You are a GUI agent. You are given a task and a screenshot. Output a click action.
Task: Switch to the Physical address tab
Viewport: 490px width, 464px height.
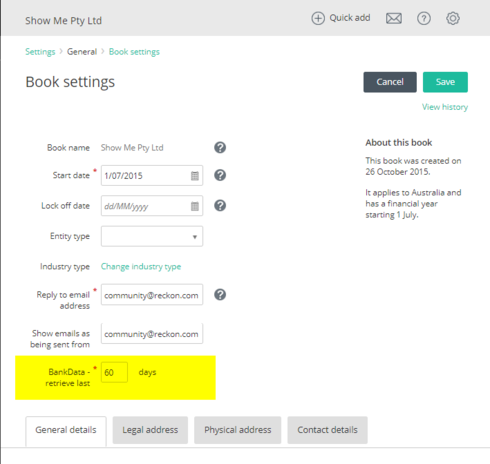coord(238,430)
